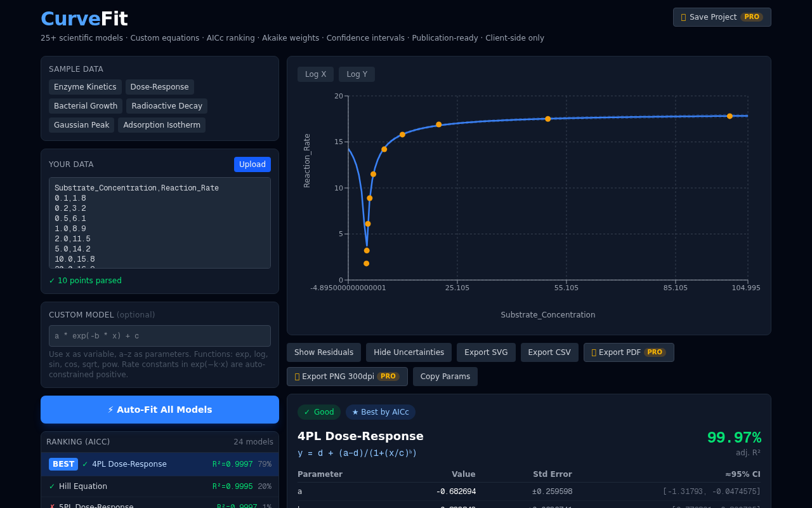Click the checkmark in the Good badge
The image size is (812, 508).
(306, 412)
